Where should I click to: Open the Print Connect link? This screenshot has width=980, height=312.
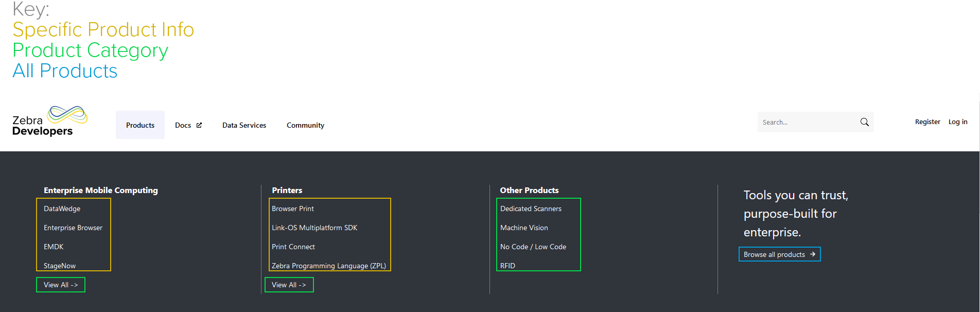293,247
